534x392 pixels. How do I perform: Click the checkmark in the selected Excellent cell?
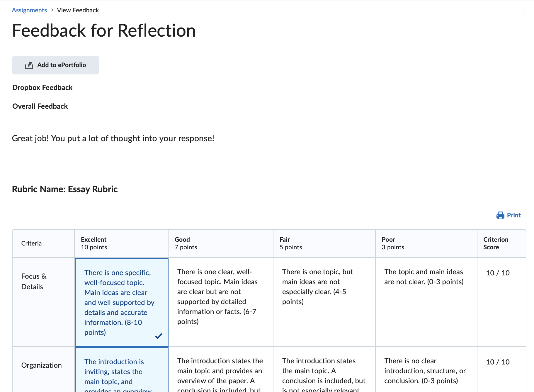(159, 336)
